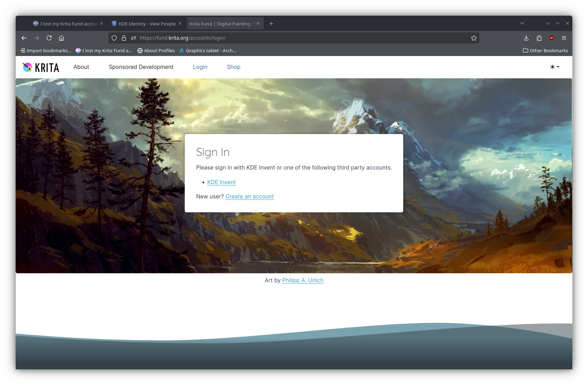Open the downloads panel
The image size is (588, 385).
(x=526, y=38)
